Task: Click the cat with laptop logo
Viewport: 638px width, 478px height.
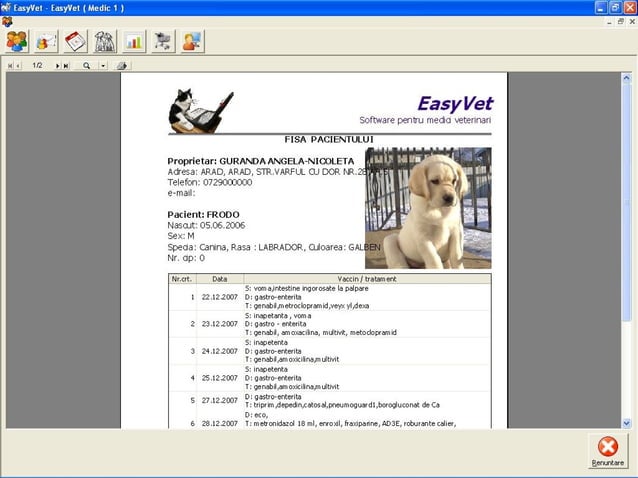Action: (201, 111)
